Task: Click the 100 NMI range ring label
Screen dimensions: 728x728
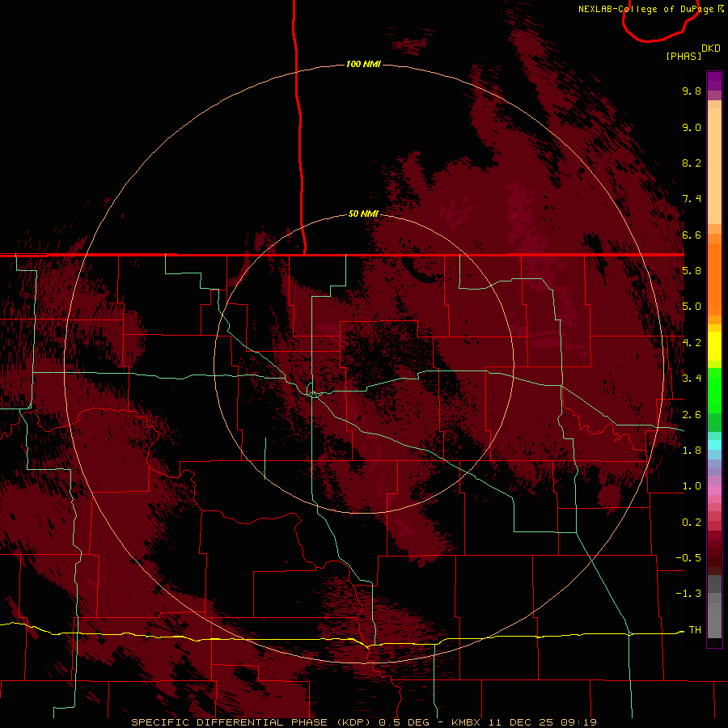Action: [x=363, y=64]
